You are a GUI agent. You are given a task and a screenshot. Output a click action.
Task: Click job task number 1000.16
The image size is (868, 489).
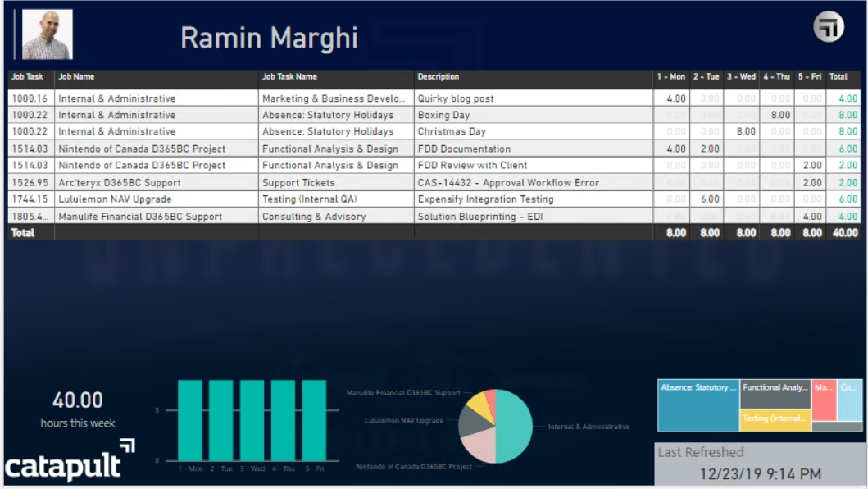point(30,98)
